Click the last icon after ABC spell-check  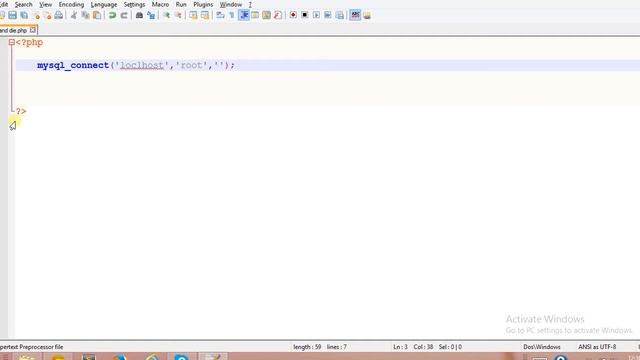[x=367, y=16]
